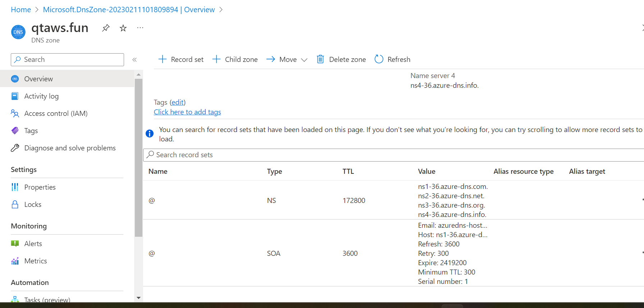The image size is (644, 308).
Task: Open the Properties settings page
Action: [40, 187]
